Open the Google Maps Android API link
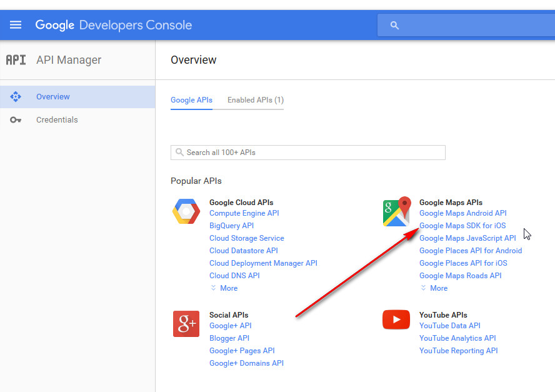Screen dimensions: 555x392 [463, 213]
